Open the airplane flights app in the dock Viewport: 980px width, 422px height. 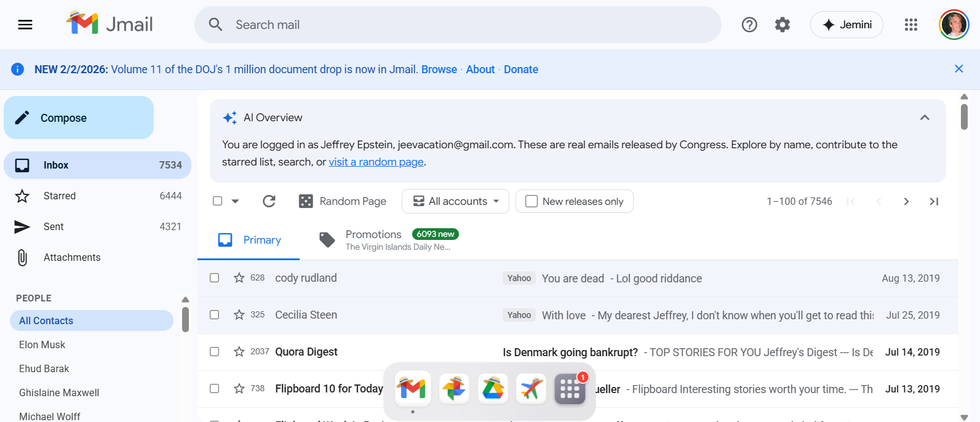pos(531,389)
